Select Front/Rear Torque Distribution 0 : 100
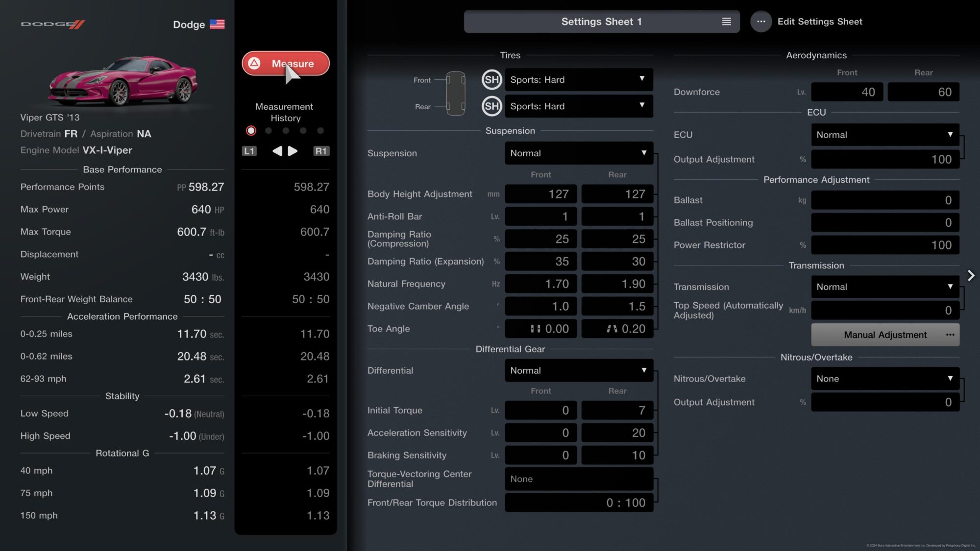This screenshot has height=551, width=980. coord(579,503)
